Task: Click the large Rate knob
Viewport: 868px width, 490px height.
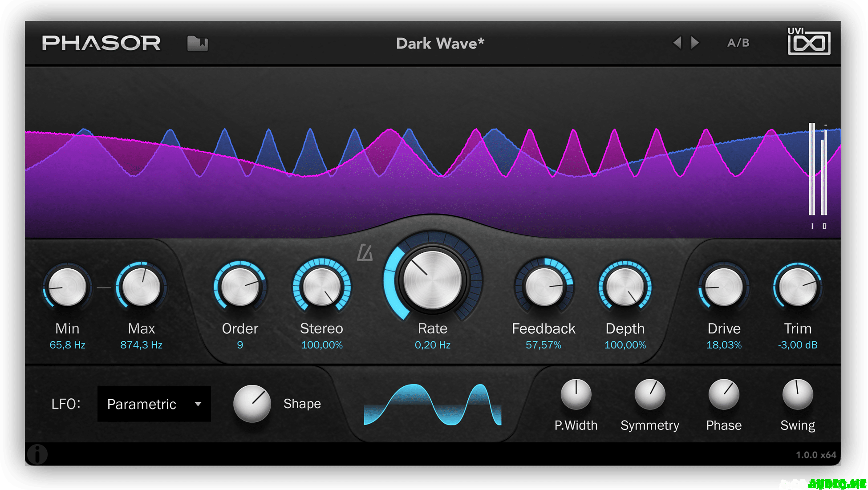Action: coord(432,280)
